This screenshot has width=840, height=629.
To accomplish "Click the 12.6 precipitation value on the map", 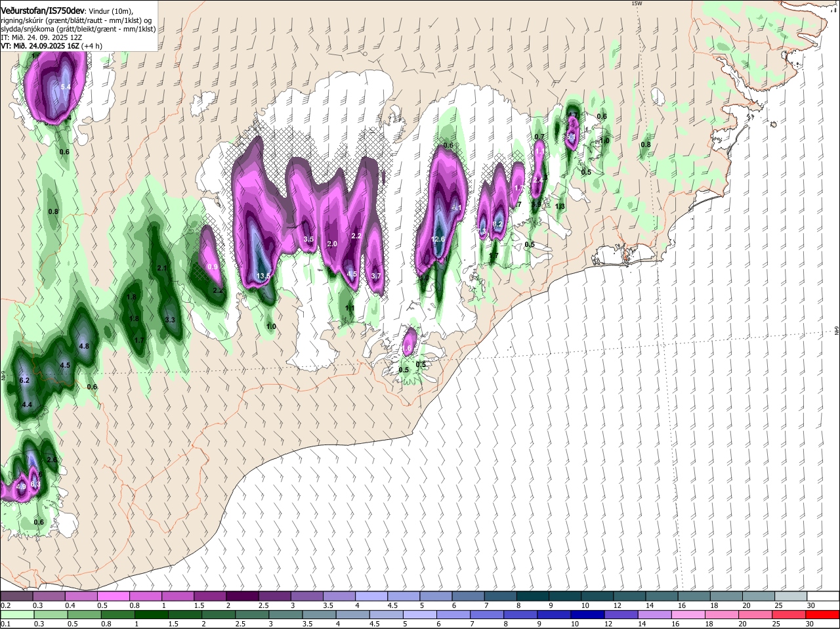I will [x=438, y=240].
